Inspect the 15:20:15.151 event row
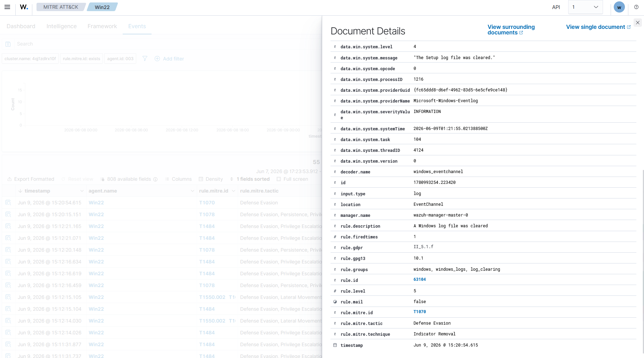Image resolution: width=644 pixels, height=358 pixels. point(8,214)
